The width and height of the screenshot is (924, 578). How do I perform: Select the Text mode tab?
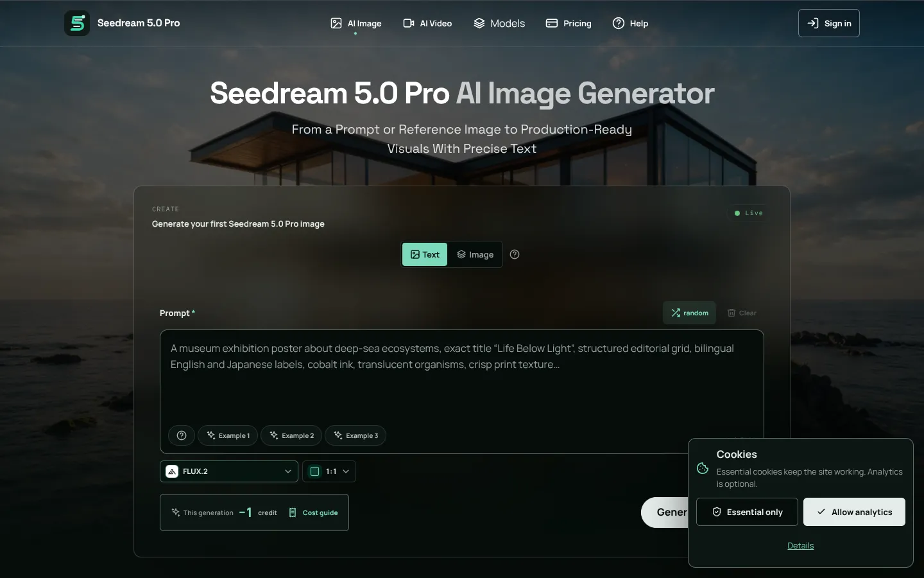425,254
